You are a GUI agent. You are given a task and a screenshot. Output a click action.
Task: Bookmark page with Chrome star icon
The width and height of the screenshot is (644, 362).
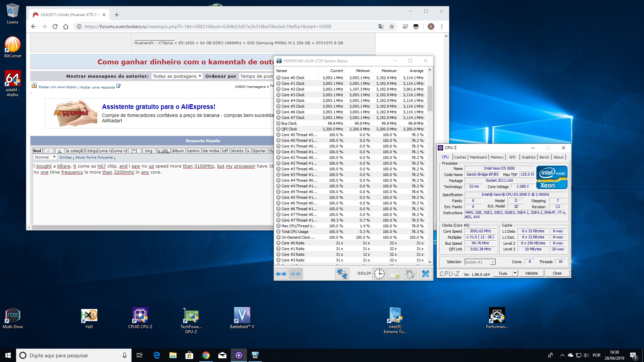(391, 26)
